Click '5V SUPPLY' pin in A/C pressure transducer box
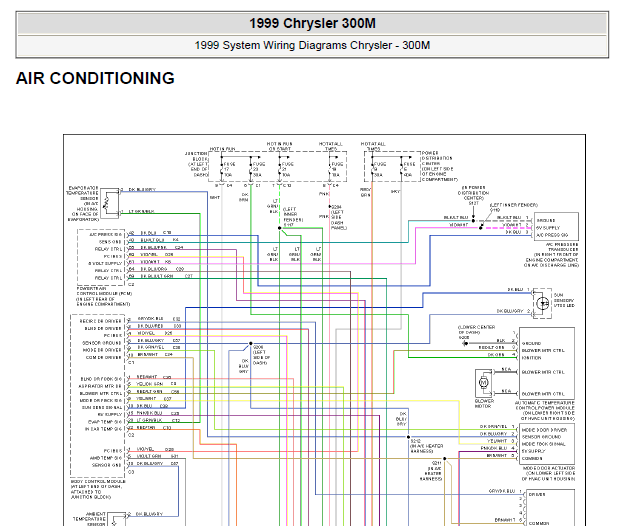 pyautogui.click(x=548, y=228)
